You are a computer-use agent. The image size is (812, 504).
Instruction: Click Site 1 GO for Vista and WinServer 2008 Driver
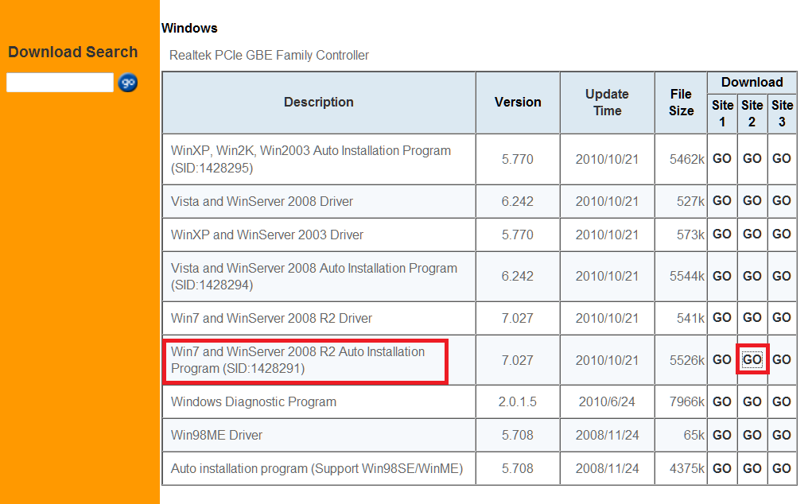point(722,201)
